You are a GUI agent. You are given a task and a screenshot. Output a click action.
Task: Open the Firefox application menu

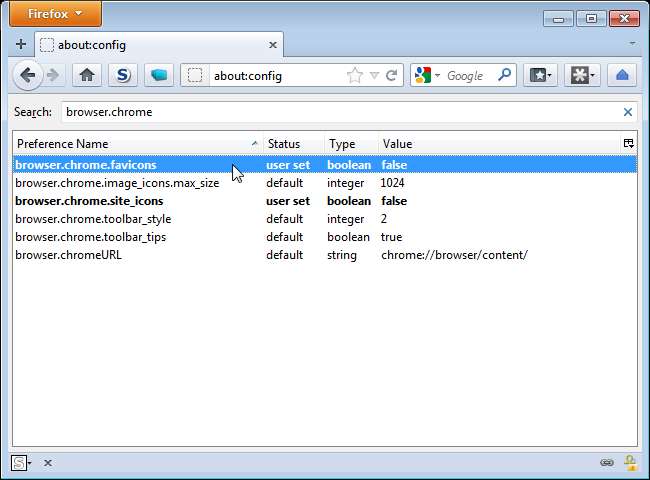51,14
